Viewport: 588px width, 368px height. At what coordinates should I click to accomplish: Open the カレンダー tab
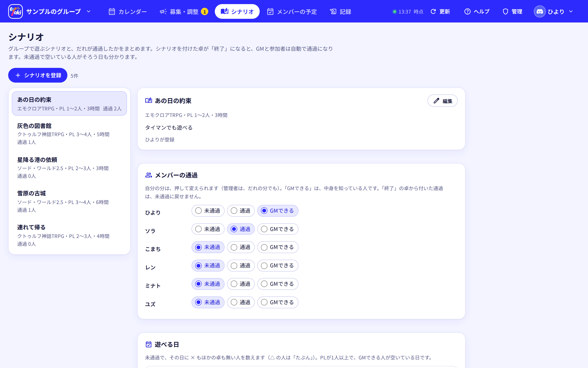tap(128, 11)
